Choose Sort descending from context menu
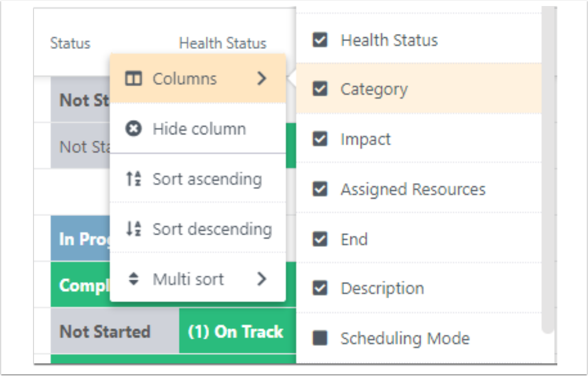The height and width of the screenshot is (376, 588). (198, 229)
